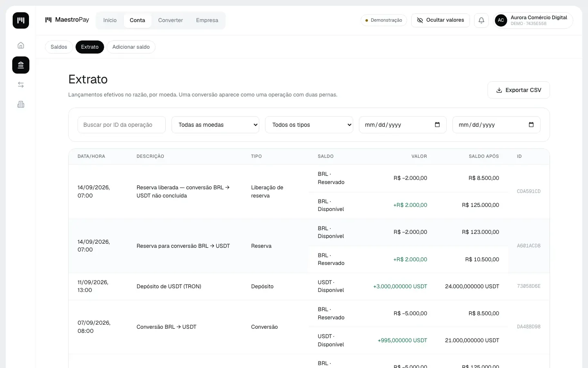Toggle Ocultar valores visibility
The height and width of the screenshot is (368, 588).
[x=441, y=20]
